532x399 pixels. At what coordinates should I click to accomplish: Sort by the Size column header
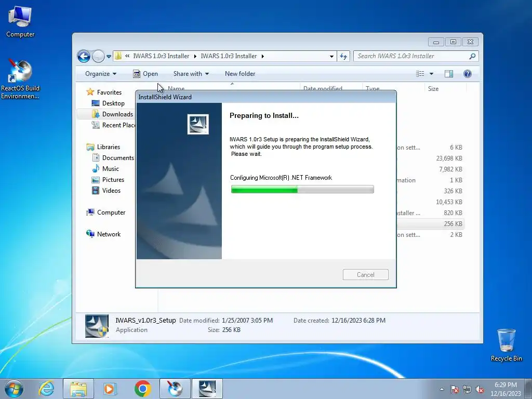(x=445, y=88)
